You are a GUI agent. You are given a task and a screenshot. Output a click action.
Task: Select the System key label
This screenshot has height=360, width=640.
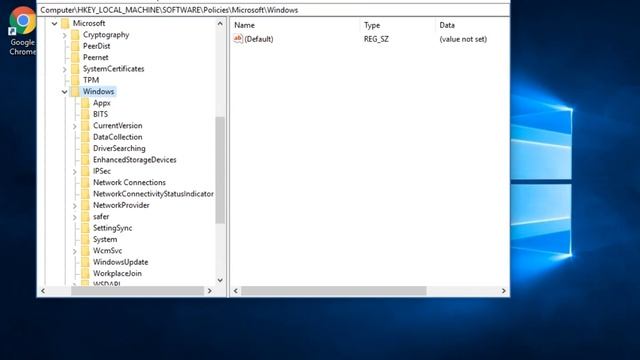(x=105, y=240)
